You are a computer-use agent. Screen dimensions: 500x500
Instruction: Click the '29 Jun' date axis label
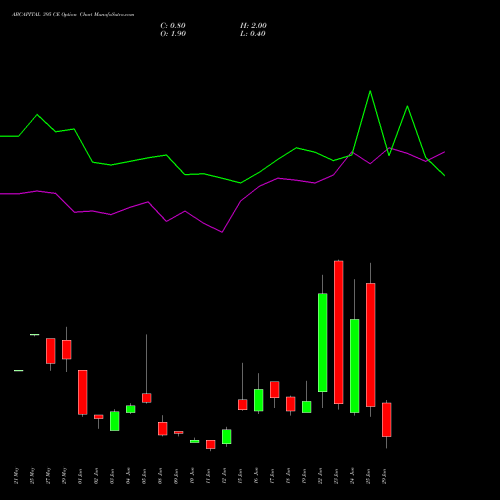(x=384, y=476)
